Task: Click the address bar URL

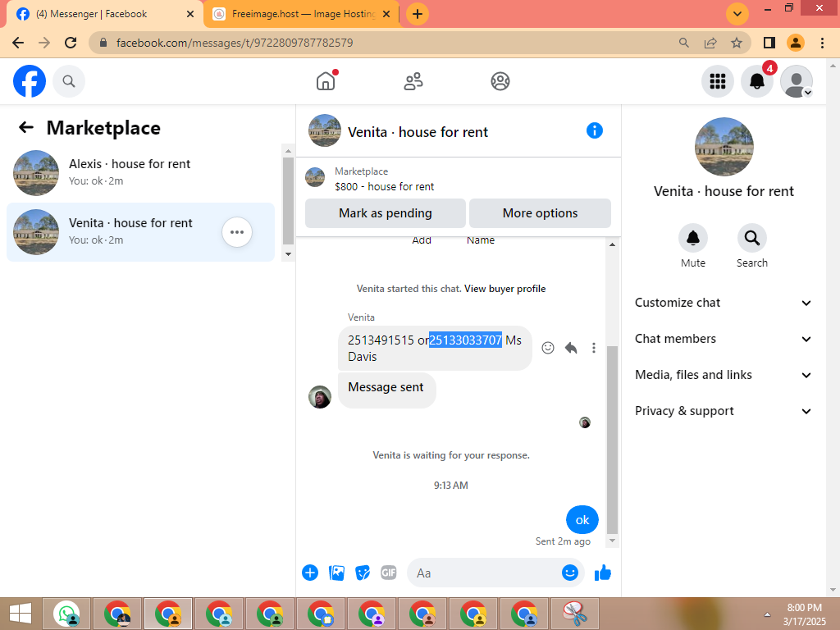Action: click(235, 43)
